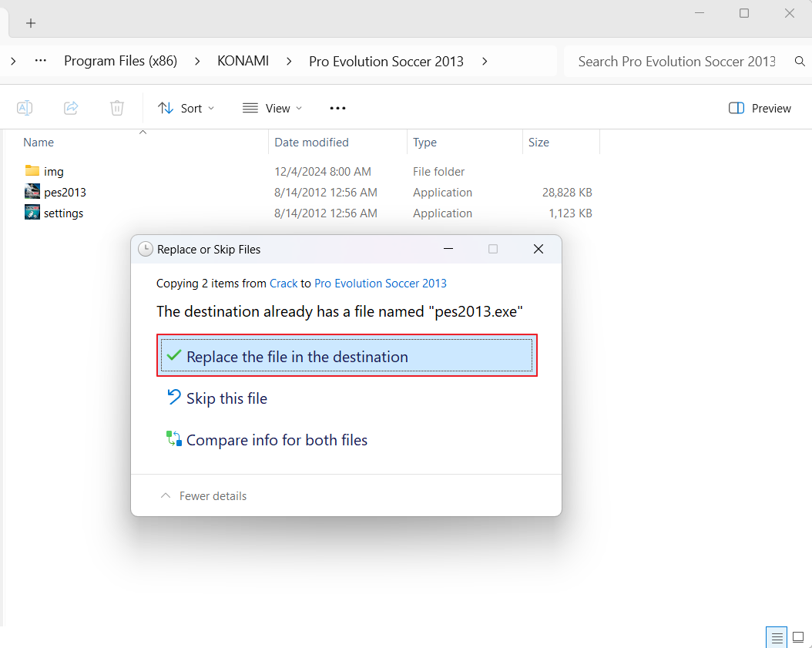The image size is (812, 648).
Task: Minimize the File Explorer window
Action: point(700,13)
